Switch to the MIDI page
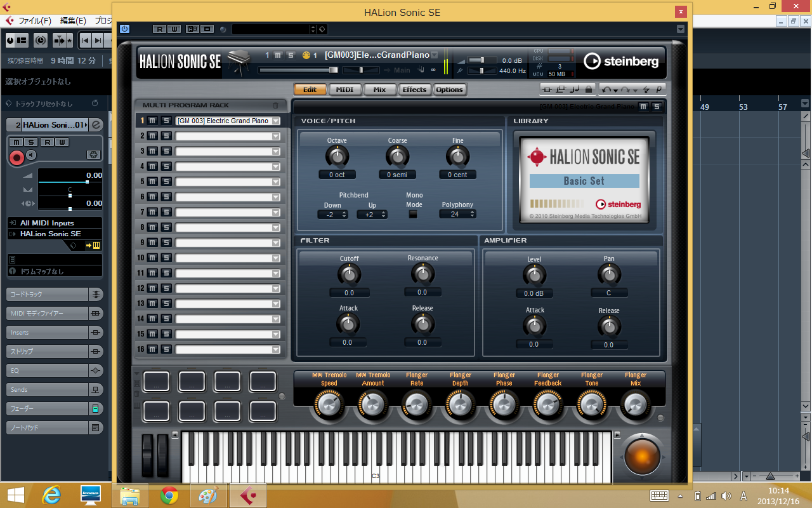The height and width of the screenshot is (508, 812). 344,90
